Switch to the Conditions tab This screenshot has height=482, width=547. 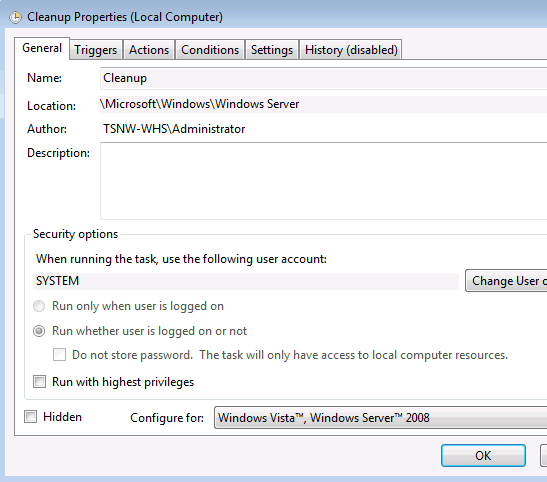(x=210, y=50)
